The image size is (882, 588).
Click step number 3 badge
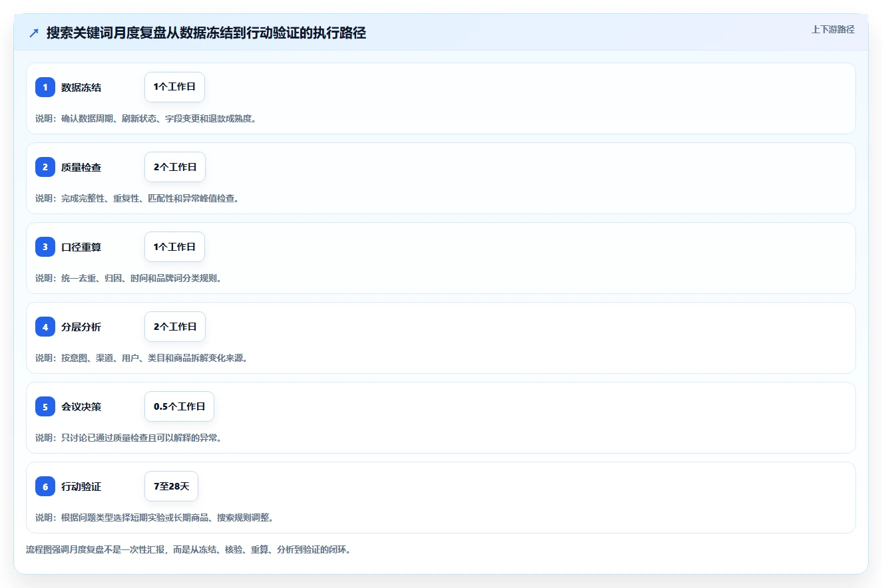(45, 247)
